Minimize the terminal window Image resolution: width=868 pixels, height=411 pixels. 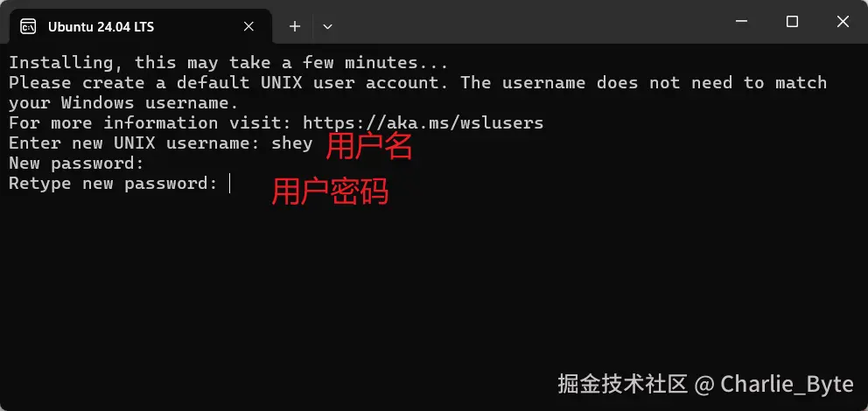pos(741,22)
